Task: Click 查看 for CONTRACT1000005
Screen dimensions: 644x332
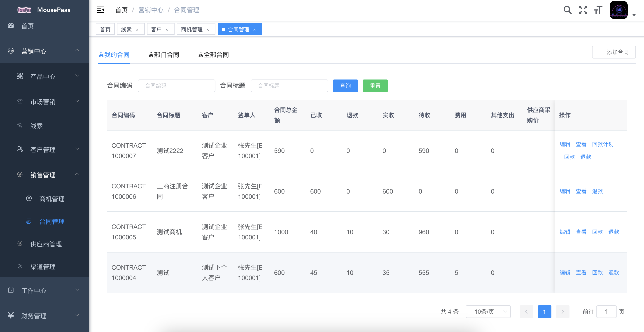Action: (x=581, y=232)
